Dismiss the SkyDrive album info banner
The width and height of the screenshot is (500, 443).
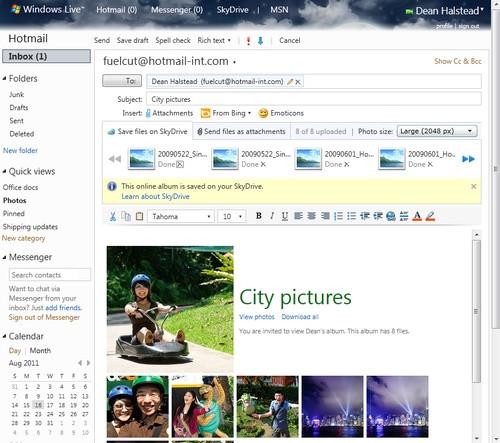[x=473, y=186]
